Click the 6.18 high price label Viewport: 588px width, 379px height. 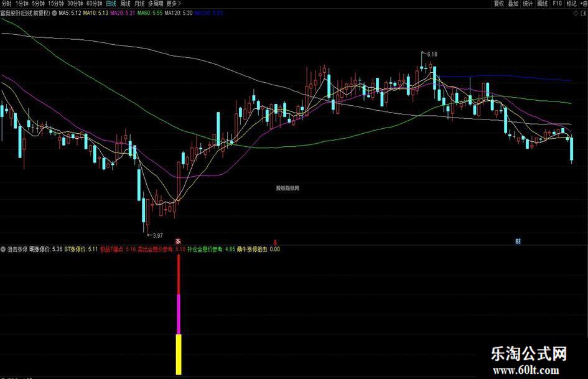[x=432, y=54]
